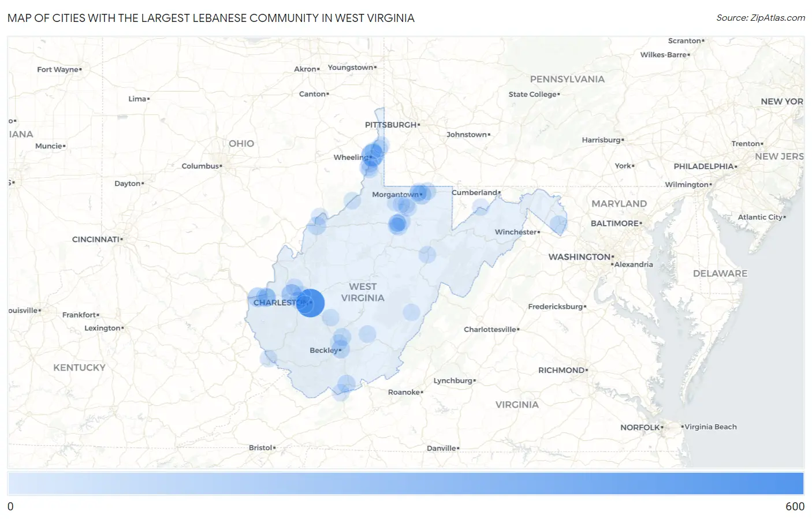Select the Fredericksburg city label
This screenshot has width=812, height=519.
point(556,307)
